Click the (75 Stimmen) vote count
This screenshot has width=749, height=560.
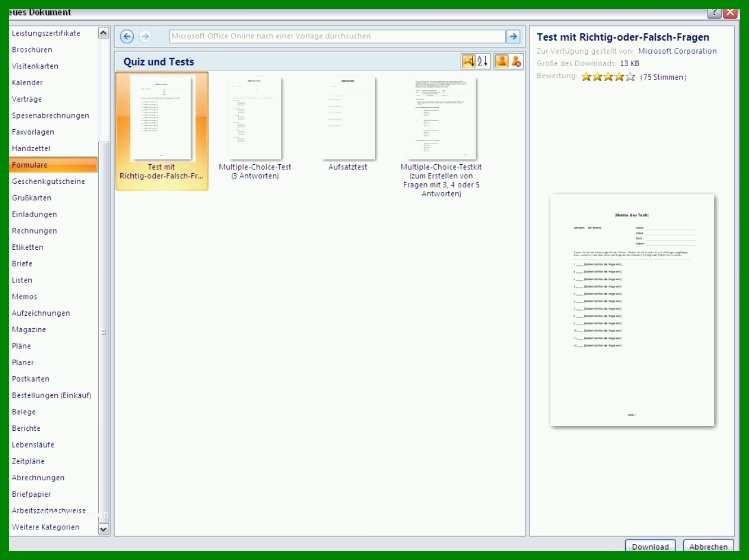[x=663, y=77]
